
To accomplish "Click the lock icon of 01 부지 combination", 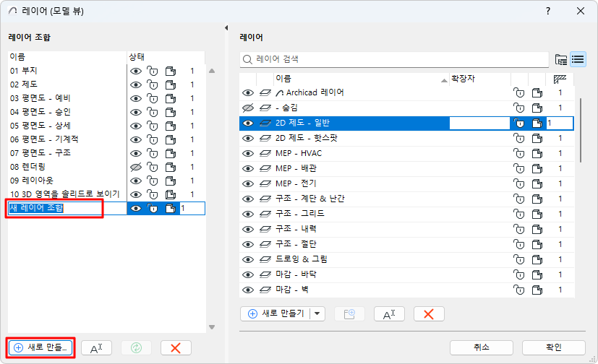I will point(152,71).
